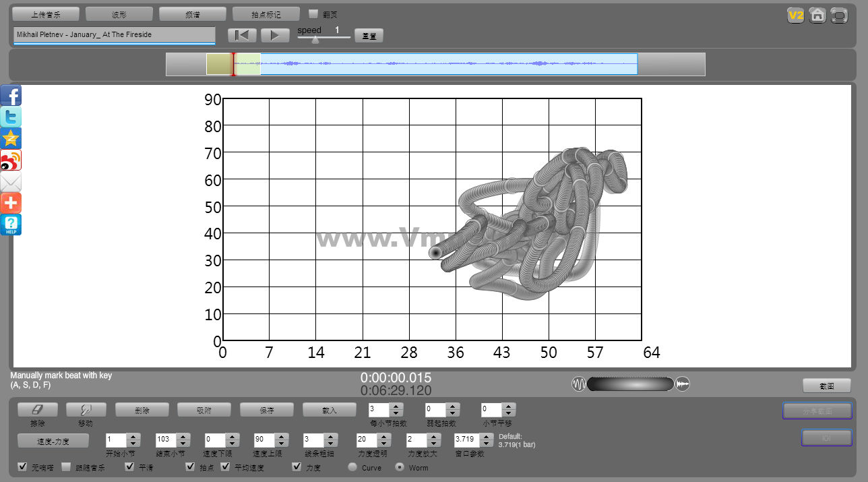
Task: Switch to the 频谱 spectrum view
Action: (x=193, y=14)
